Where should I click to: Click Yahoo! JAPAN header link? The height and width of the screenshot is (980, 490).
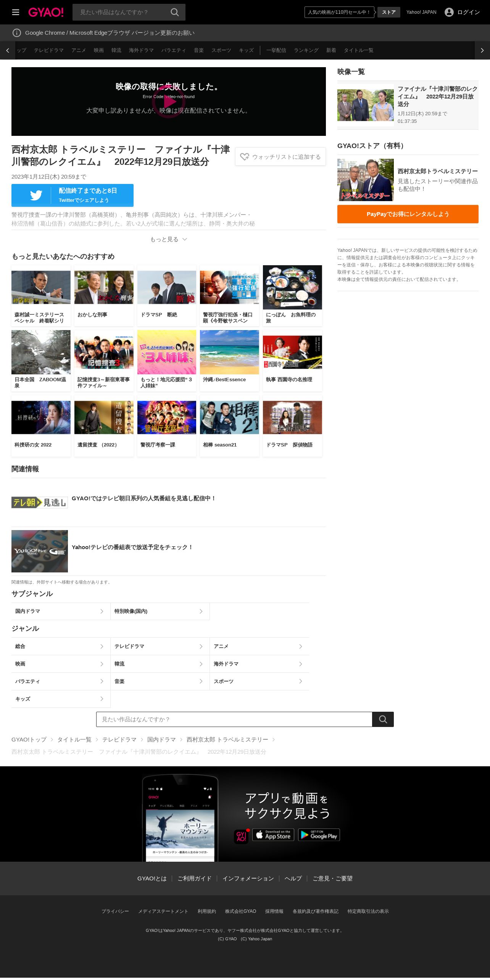[421, 12]
